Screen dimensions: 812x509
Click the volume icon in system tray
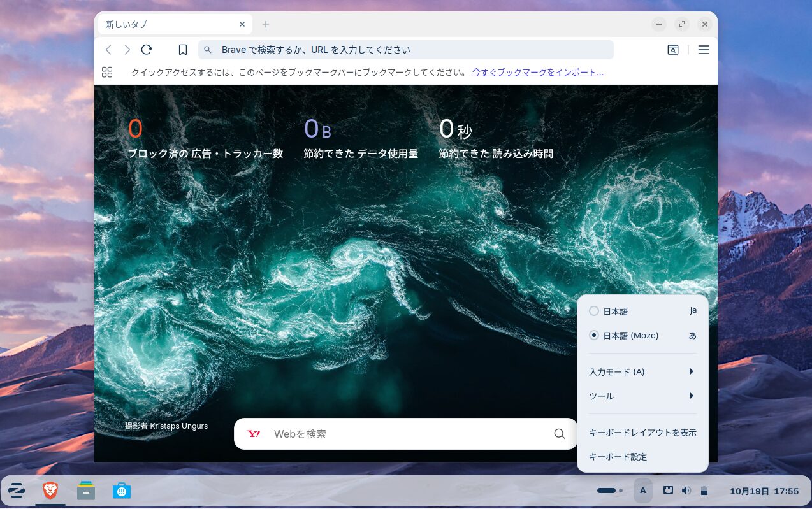pyautogui.click(x=686, y=491)
